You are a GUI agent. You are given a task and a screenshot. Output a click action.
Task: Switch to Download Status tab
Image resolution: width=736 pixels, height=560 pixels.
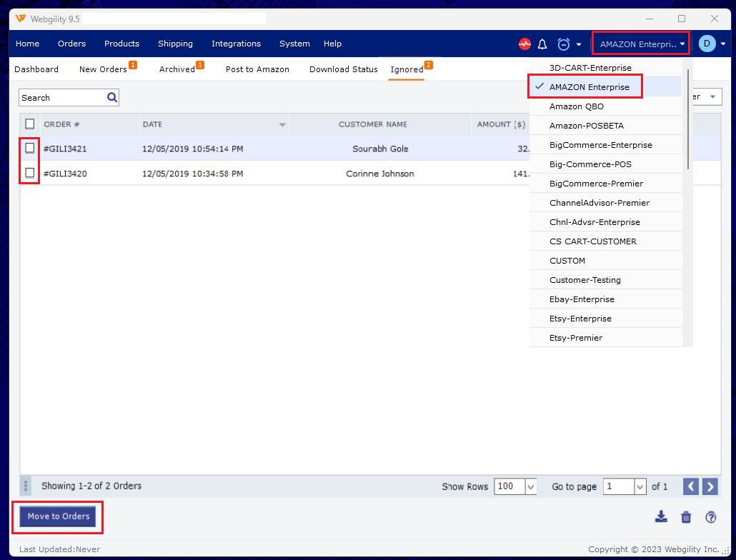click(344, 69)
